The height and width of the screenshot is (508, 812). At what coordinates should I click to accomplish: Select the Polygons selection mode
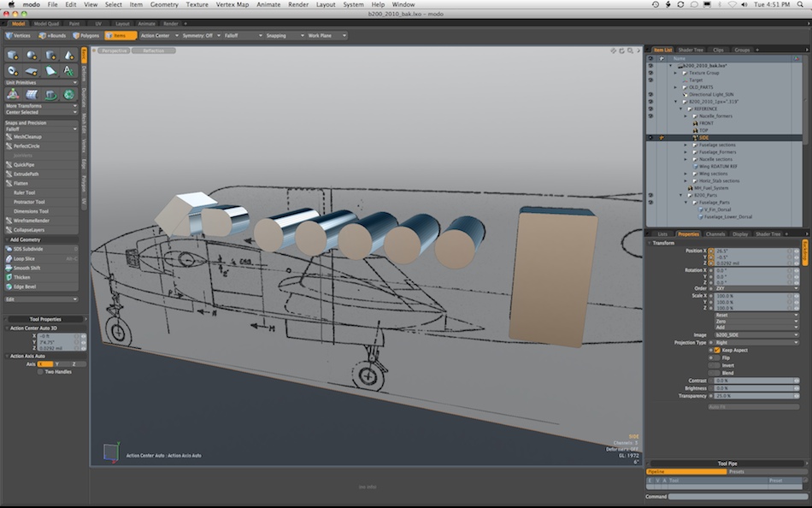pyautogui.click(x=85, y=36)
